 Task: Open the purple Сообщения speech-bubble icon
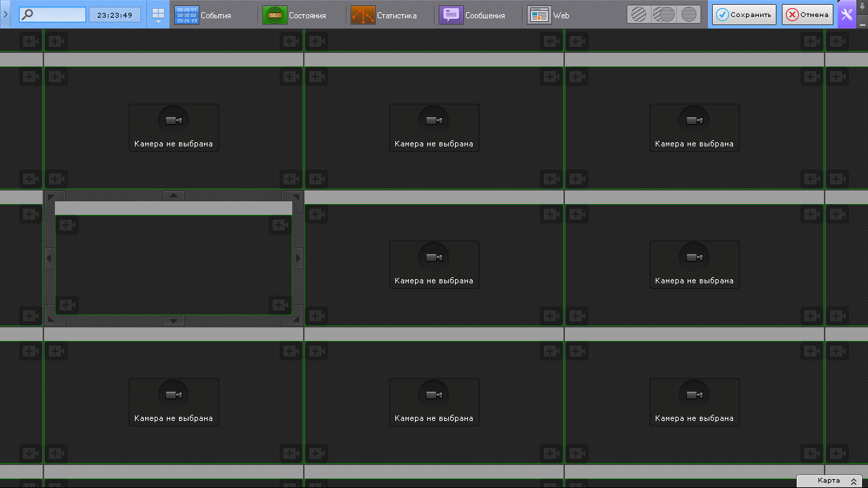[451, 15]
